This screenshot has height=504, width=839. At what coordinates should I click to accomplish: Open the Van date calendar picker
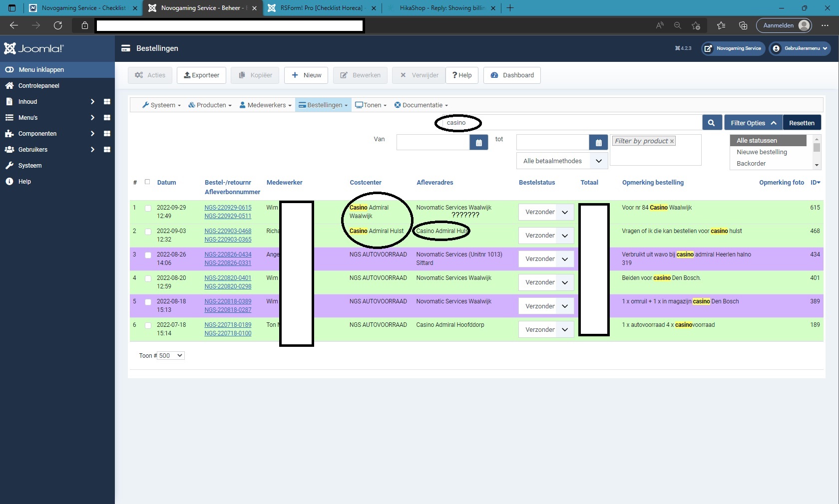(478, 142)
